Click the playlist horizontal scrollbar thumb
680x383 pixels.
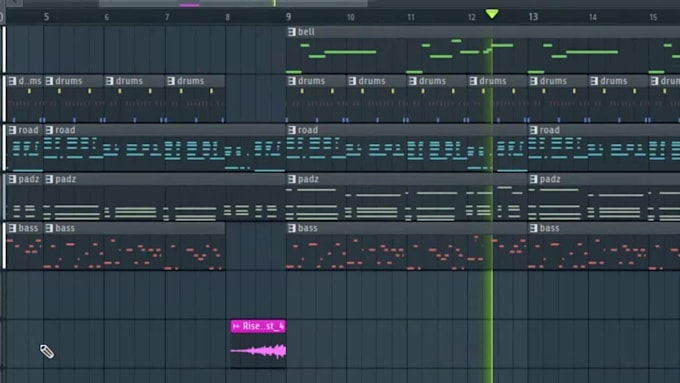[x=233, y=3]
